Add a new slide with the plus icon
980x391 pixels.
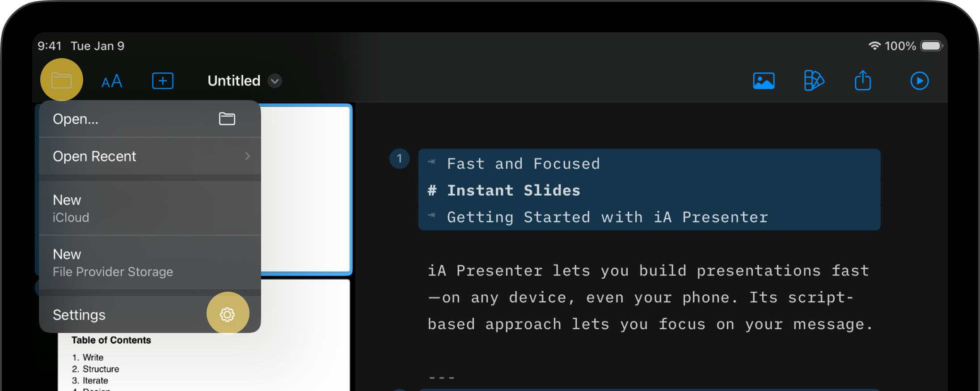pyautogui.click(x=163, y=81)
